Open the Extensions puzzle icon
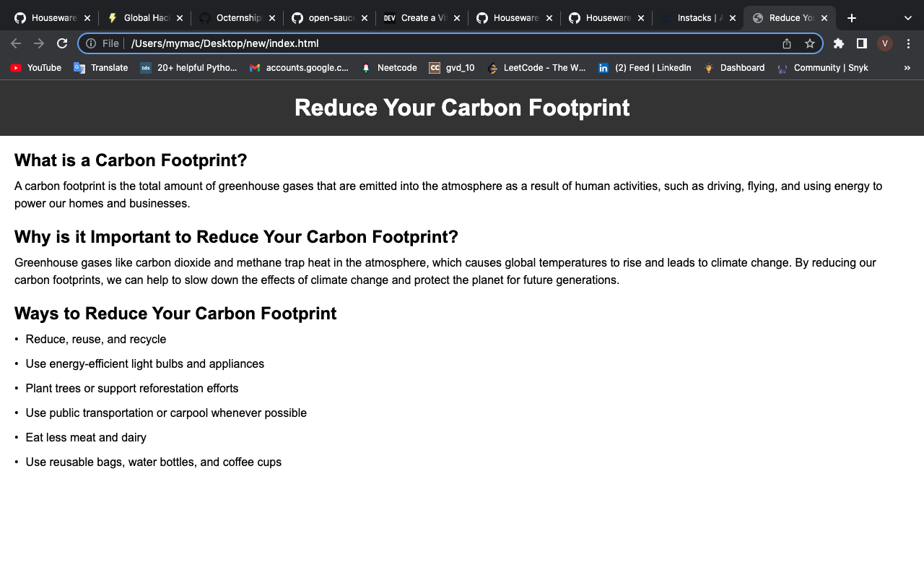This screenshot has height=578, width=924. coord(838,43)
